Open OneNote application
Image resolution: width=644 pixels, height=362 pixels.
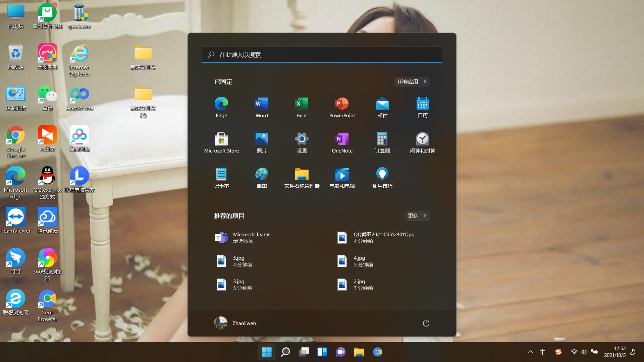[341, 141]
